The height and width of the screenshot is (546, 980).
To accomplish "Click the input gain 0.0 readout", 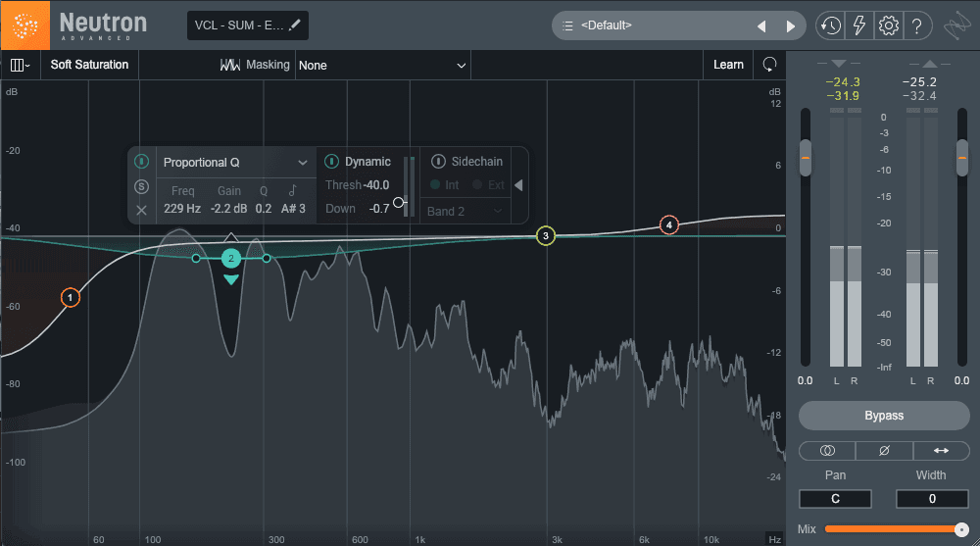I will pyautogui.click(x=805, y=381).
